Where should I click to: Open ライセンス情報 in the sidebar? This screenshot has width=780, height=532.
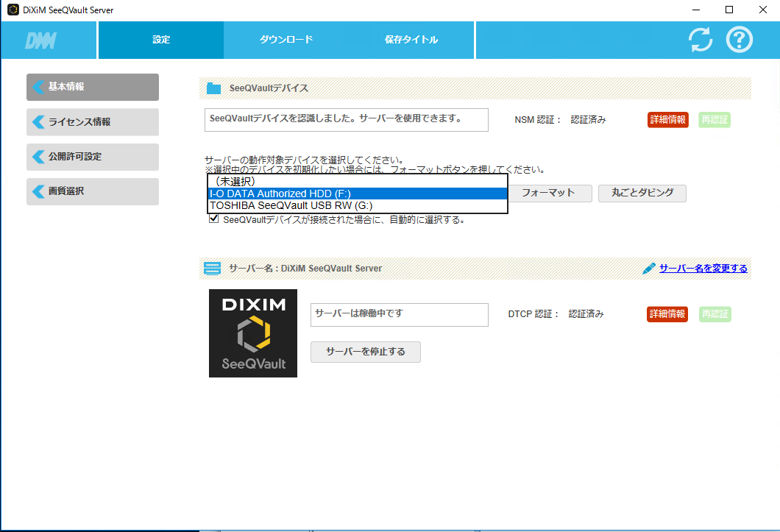pyautogui.click(x=92, y=122)
